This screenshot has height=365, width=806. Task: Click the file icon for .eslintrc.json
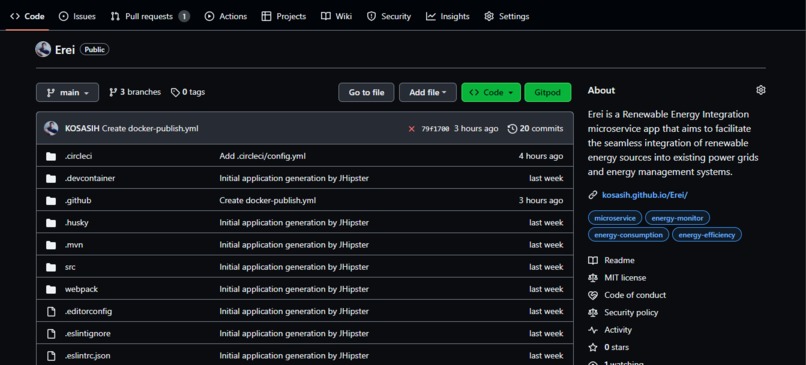point(51,355)
